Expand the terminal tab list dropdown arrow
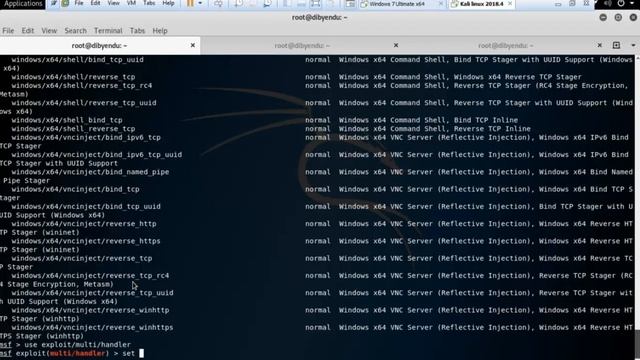 (633, 45)
